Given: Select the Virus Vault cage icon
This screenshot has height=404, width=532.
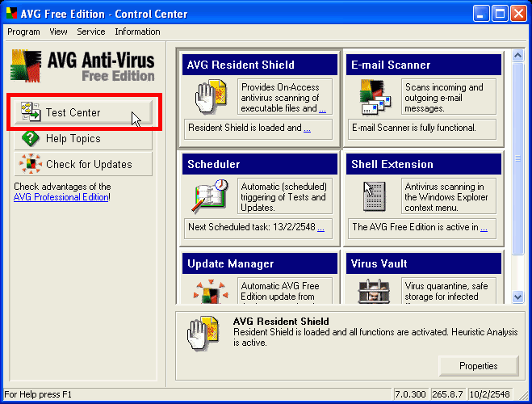Looking at the screenshot, I should (375, 292).
